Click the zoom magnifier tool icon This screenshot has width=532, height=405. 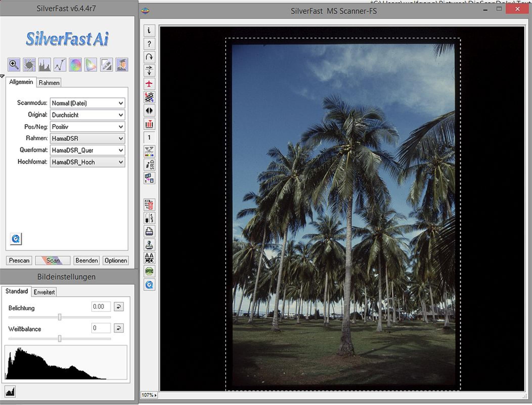click(x=14, y=65)
